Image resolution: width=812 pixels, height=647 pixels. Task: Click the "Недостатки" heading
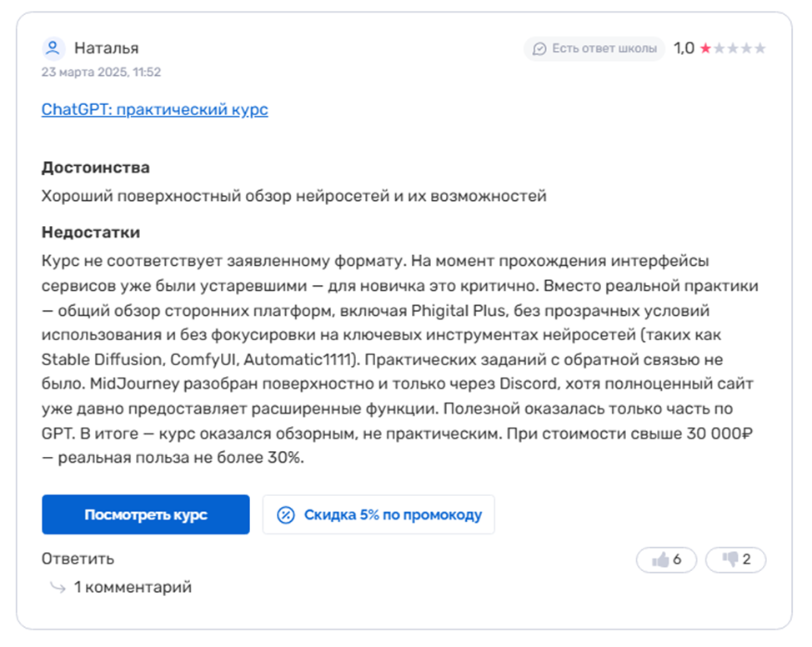(x=90, y=233)
